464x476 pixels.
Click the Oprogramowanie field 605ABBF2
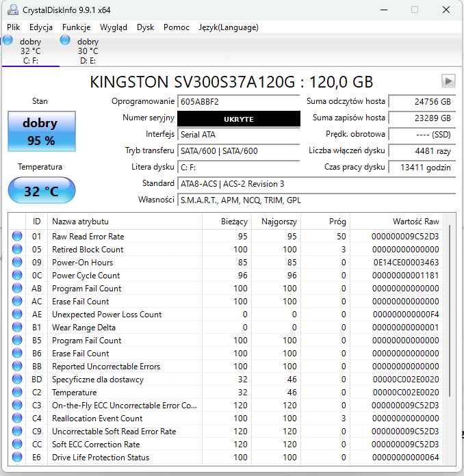(x=239, y=101)
